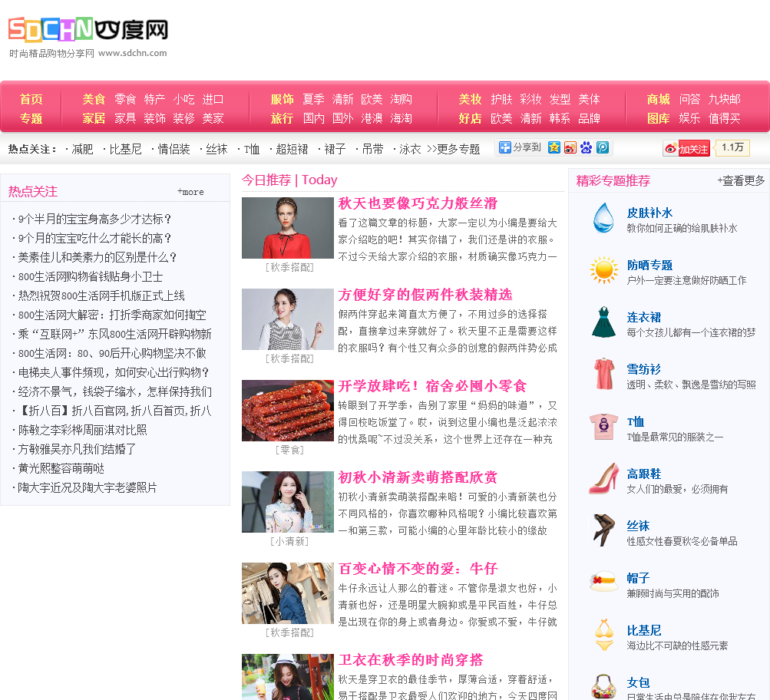Expand >>更多专题 topics link
This screenshot has height=700, width=770.
tap(453, 149)
